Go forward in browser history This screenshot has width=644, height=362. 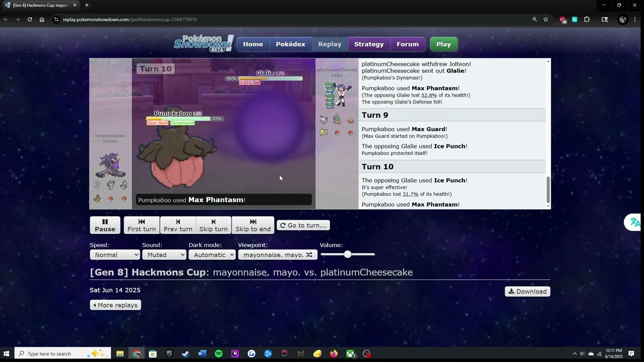tap(18, 20)
